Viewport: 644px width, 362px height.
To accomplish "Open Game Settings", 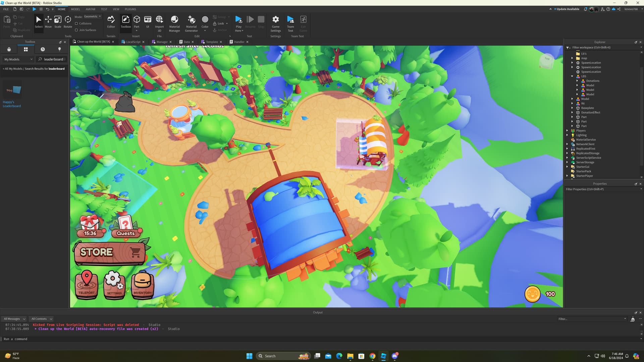I will [x=275, y=21].
